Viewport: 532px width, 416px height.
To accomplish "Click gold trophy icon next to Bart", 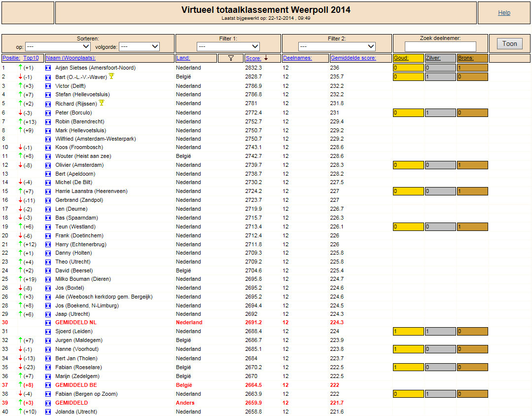I will [111, 76].
